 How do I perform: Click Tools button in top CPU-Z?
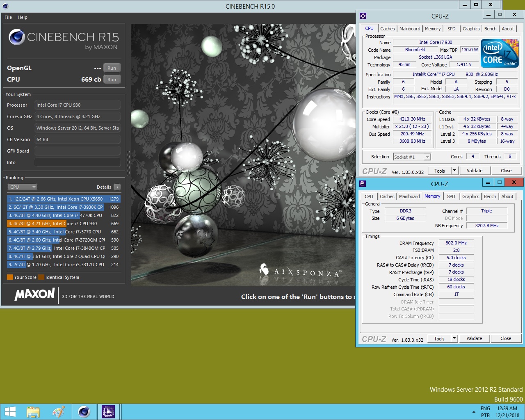pos(440,171)
